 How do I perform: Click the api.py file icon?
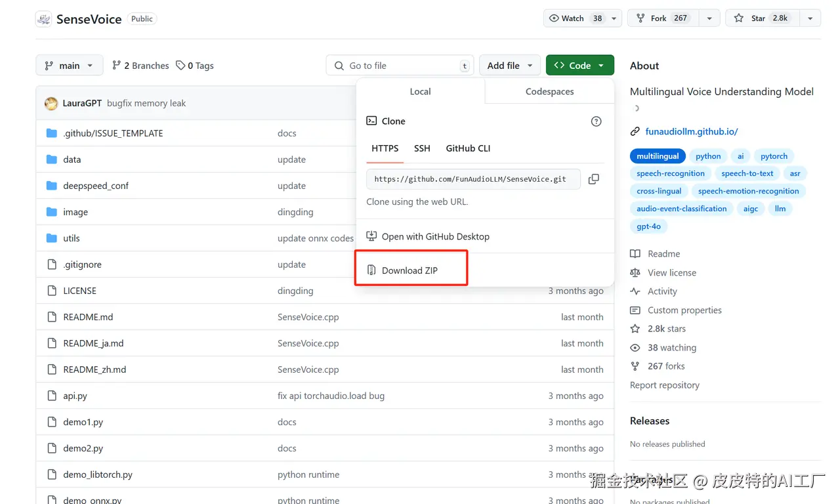[52, 396]
